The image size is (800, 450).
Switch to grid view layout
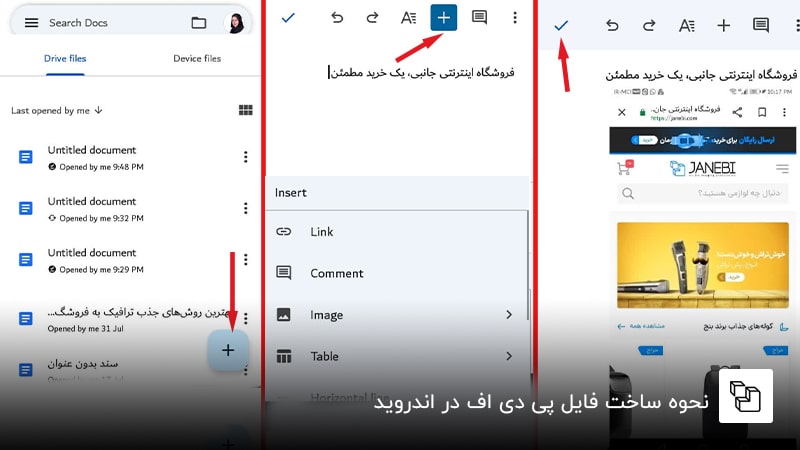coord(245,110)
